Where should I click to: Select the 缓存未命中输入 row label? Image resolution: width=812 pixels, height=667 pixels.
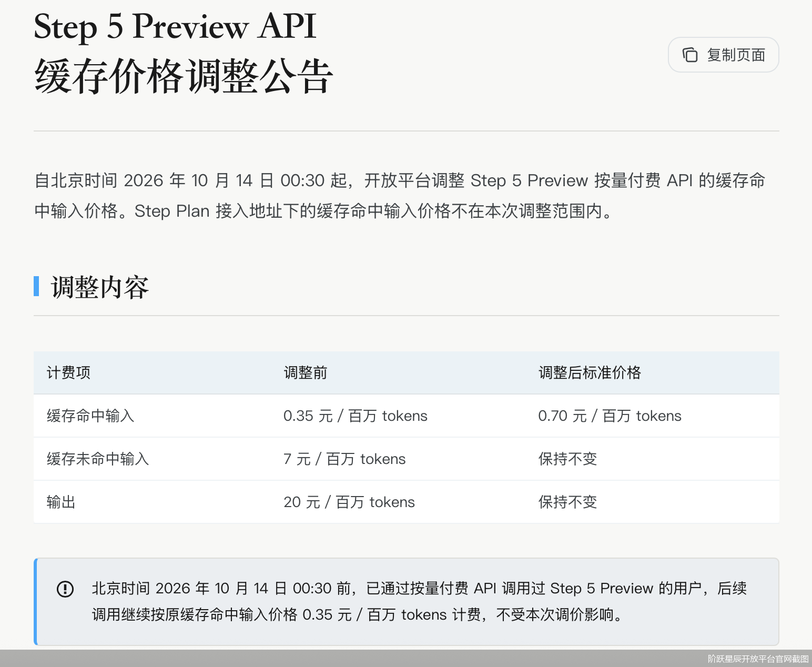(x=98, y=459)
